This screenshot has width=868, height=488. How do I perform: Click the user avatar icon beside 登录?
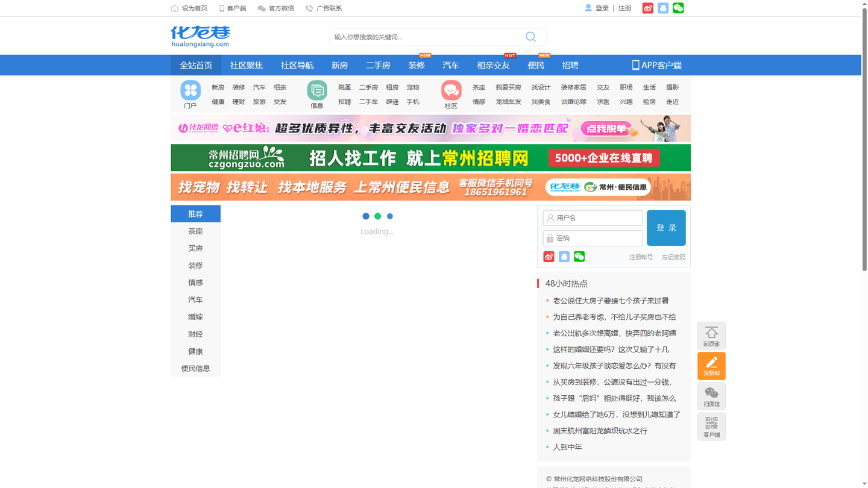[588, 8]
